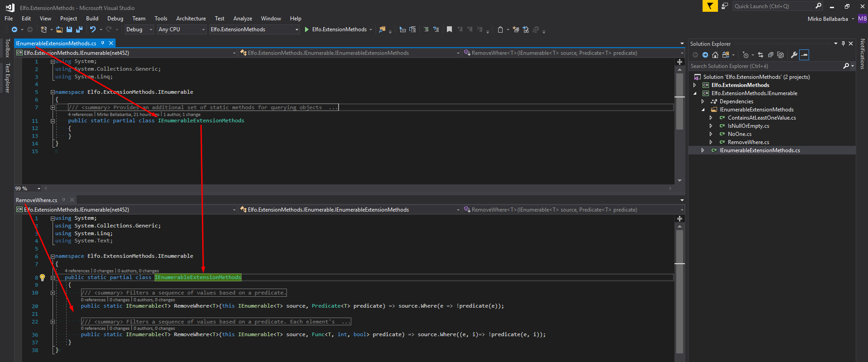Open the Toolbox side tab
Viewport: 868px width, 362px height.
pyautogui.click(x=7, y=48)
